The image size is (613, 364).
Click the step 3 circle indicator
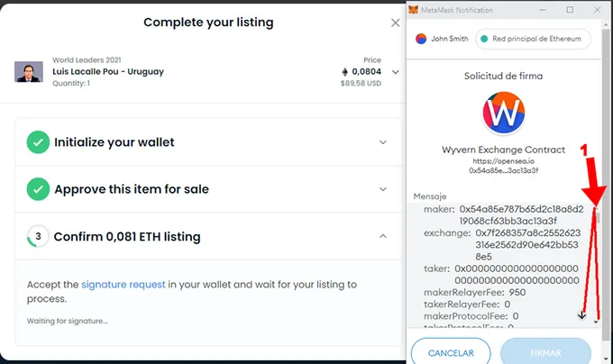(38, 237)
